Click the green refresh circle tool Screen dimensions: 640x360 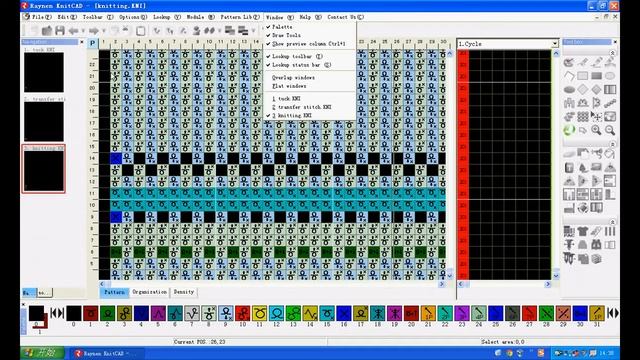coord(569,130)
